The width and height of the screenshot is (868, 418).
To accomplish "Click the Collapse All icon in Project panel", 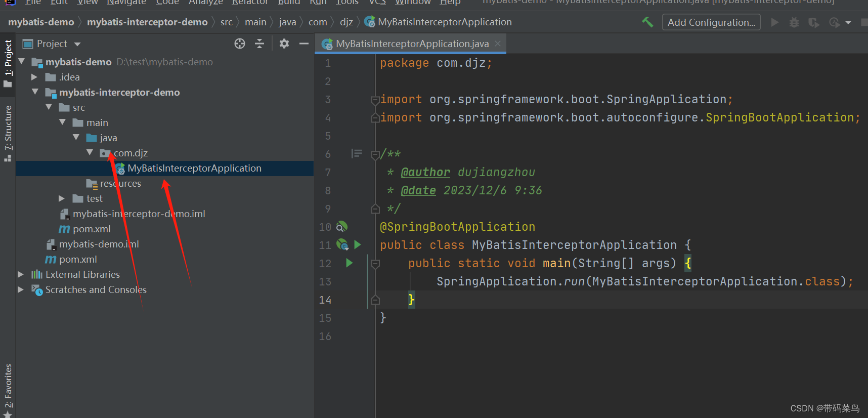I will (x=259, y=44).
